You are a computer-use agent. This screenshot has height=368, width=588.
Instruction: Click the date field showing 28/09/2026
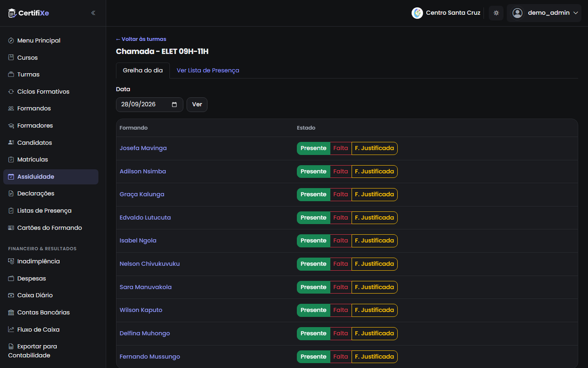[149, 105]
